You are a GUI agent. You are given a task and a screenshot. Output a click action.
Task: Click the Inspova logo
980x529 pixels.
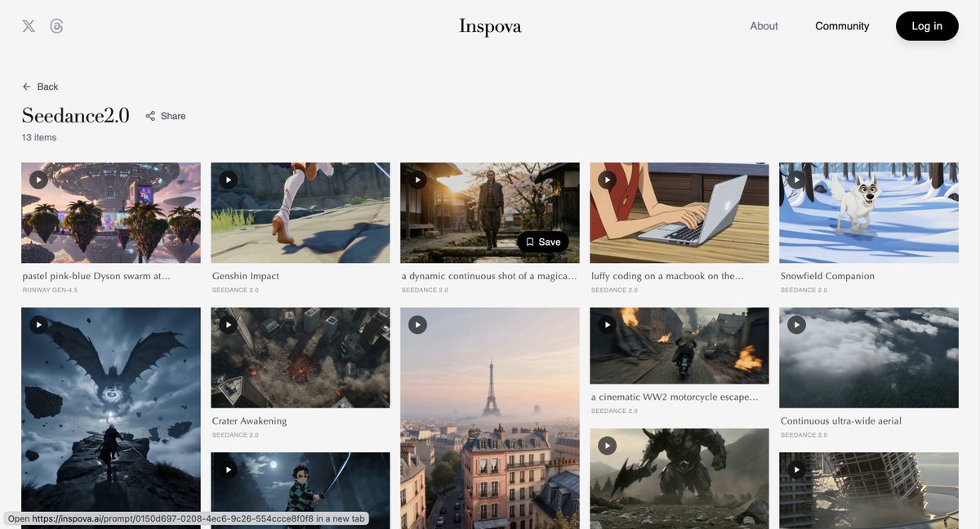(x=490, y=26)
